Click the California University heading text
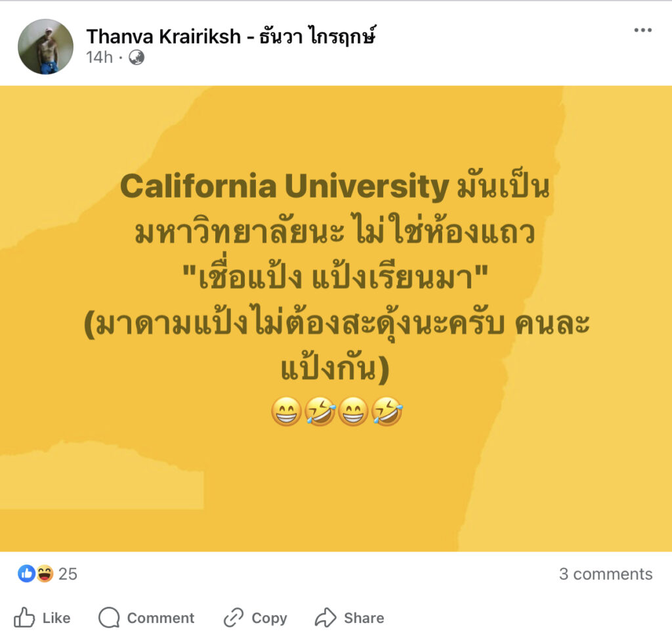672x638 pixels. tap(284, 188)
